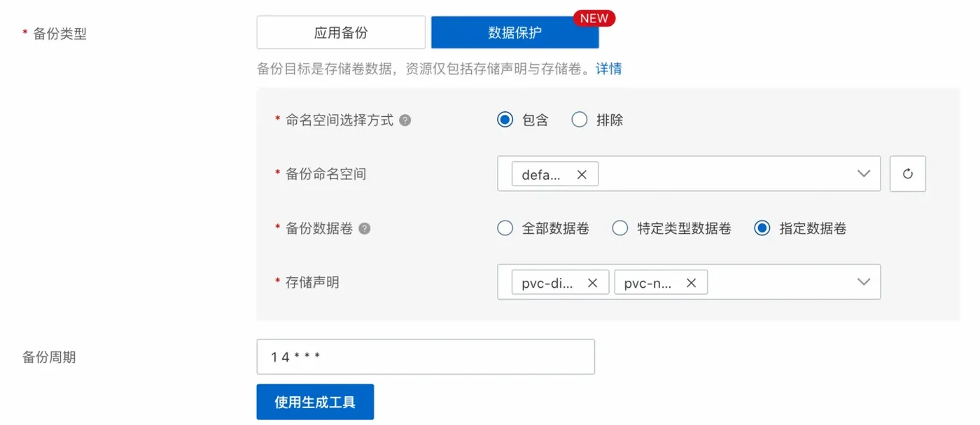Switch to the 数据保护 backup type
980x425 pixels.
coord(514,32)
